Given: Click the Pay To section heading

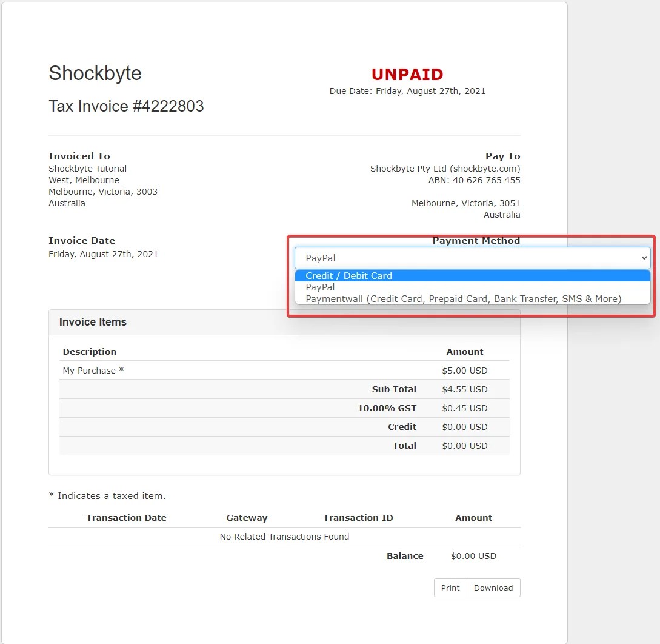Looking at the screenshot, I should (502, 156).
